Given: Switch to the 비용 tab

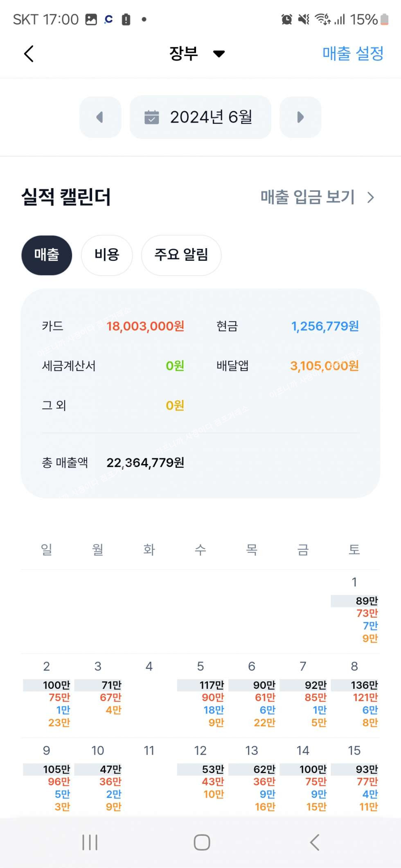Looking at the screenshot, I should [x=107, y=255].
